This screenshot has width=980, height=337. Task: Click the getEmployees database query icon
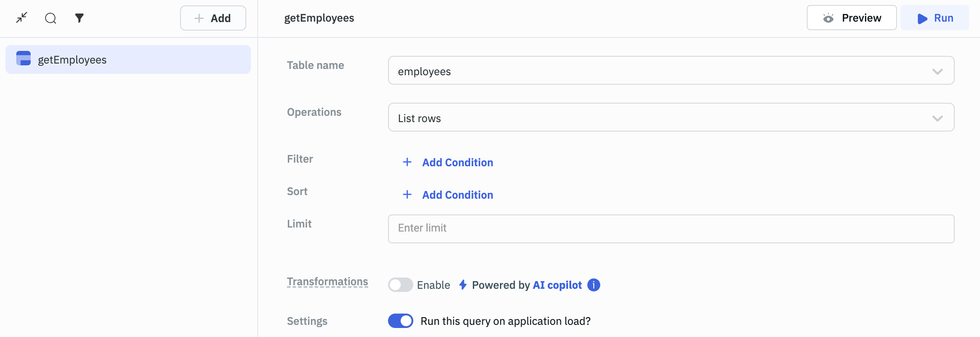pyautogui.click(x=23, y=59)
